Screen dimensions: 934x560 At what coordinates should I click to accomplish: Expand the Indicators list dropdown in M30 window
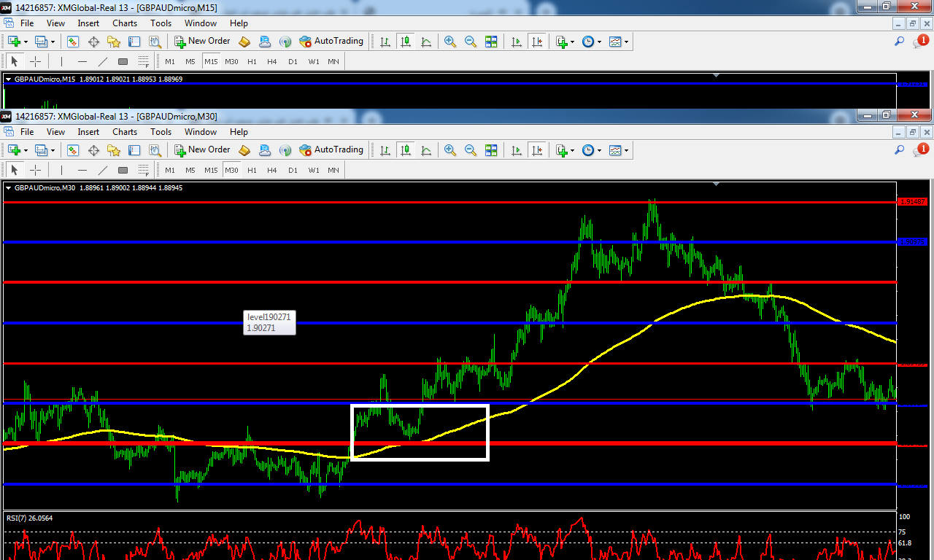(574, 150)
